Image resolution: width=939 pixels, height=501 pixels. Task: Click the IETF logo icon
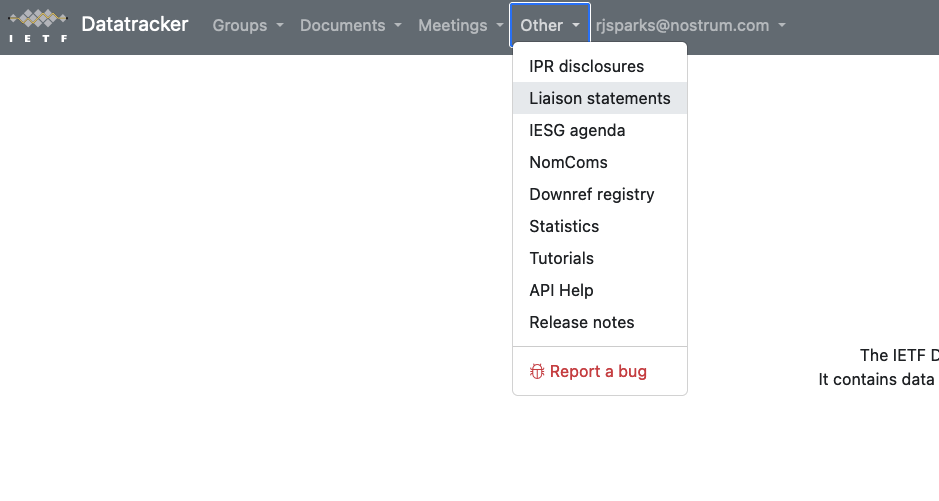click(38, 26)
